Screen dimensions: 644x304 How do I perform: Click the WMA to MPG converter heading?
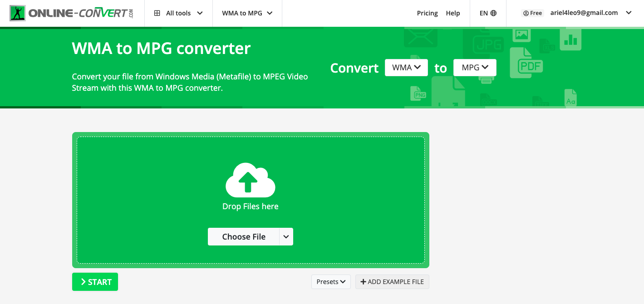click(161, 48)
